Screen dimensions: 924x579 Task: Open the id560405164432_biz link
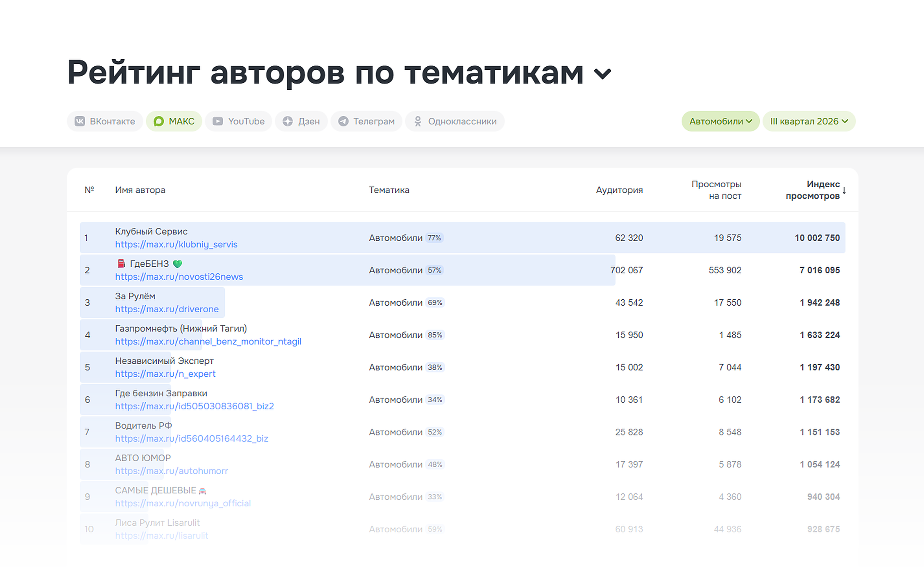[x=192, y=438]
